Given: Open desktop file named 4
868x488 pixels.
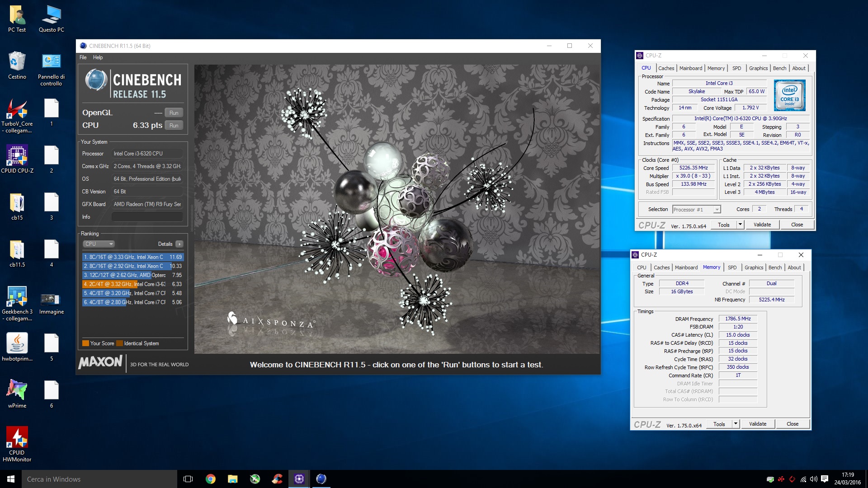Looking at the screenshot, I should (51, 253).
